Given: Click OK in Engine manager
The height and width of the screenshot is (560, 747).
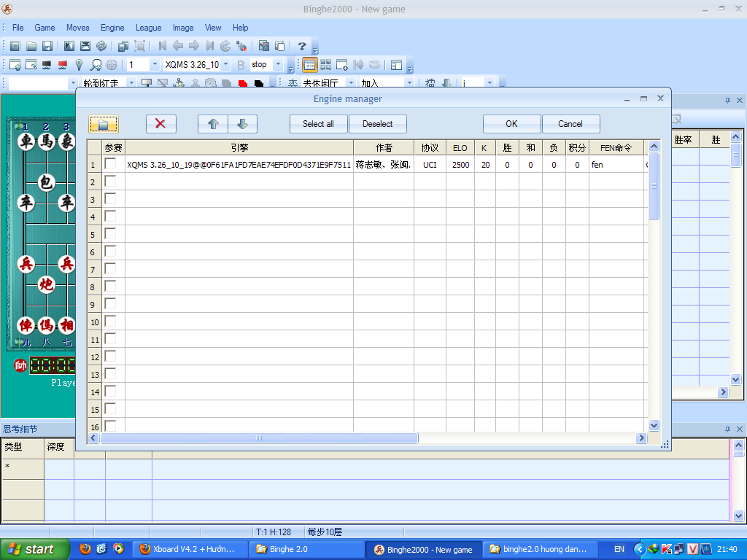Looking at the screenshot, I should (x=511, y=124).
